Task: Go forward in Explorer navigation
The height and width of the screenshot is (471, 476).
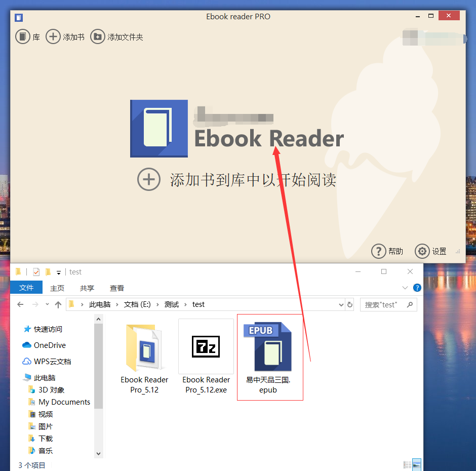Action: [x=35, y=304]
